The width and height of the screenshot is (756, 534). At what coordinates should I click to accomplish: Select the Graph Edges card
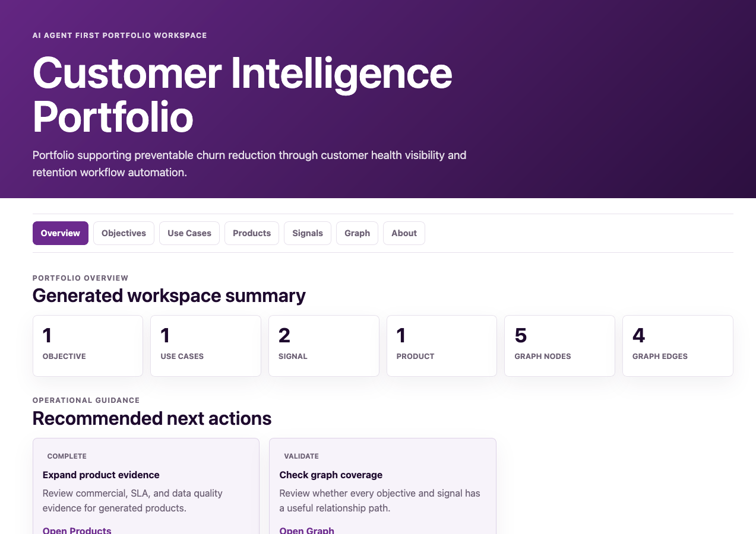(678, 346)
